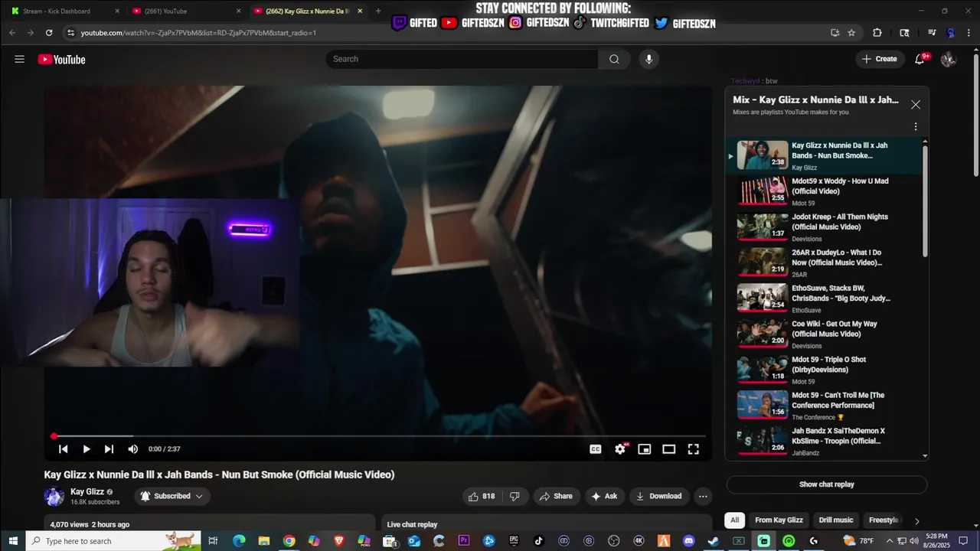Show hidden system tray icons
Image resolution: width=980 pixels, height=551 pixels.
890,541
